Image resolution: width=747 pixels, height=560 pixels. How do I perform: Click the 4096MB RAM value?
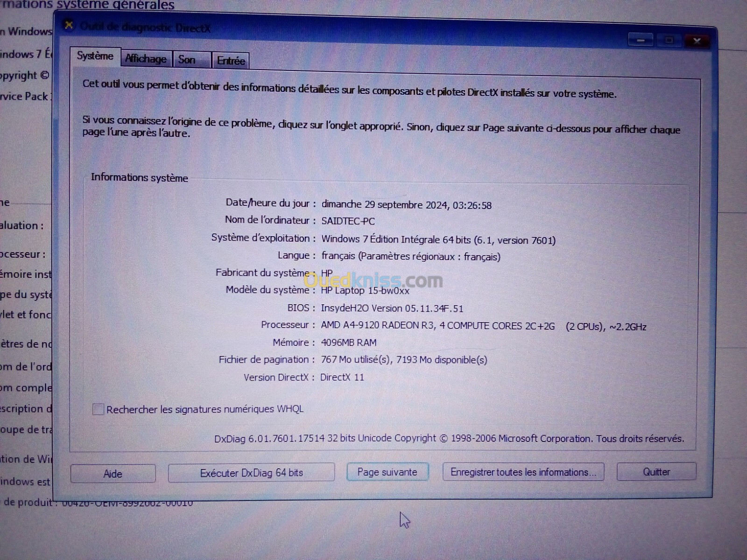pyautogui.click(x=349, y=343)
